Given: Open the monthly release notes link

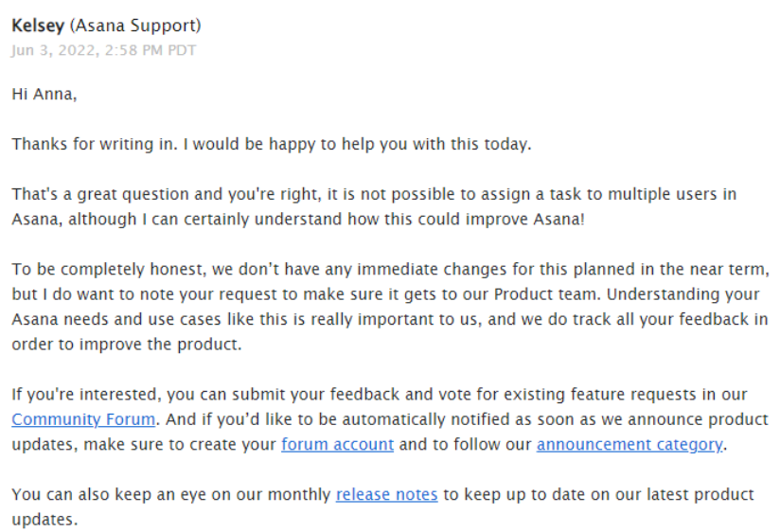Looking at the screenshot, I should tap(386, 495).
